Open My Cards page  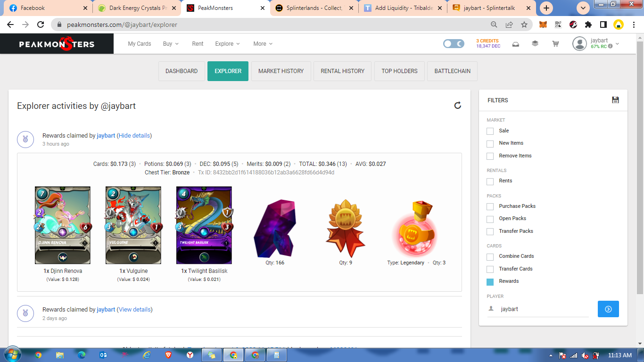click(140, 44)
